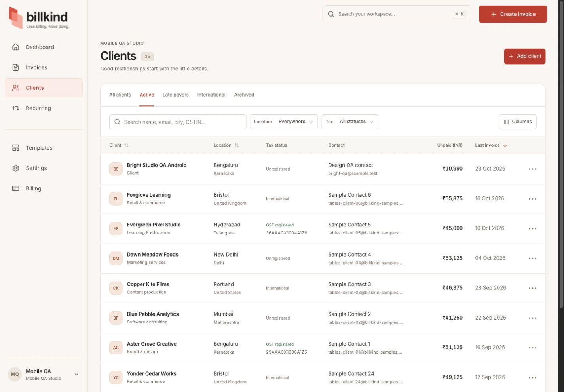Screen dimensions: 564x392
Task: Open the Dashboard home icon
Action: pos(16,47)
